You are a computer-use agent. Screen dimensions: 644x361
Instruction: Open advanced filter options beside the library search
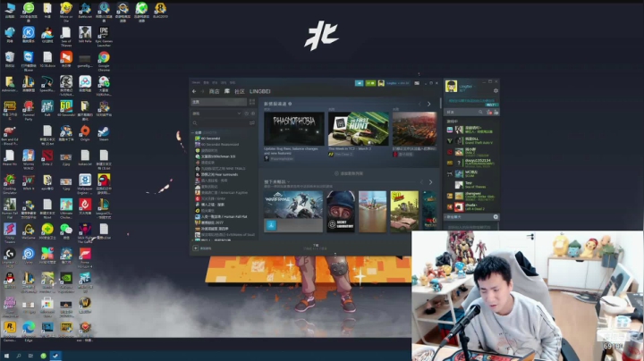tap(251, 123)
